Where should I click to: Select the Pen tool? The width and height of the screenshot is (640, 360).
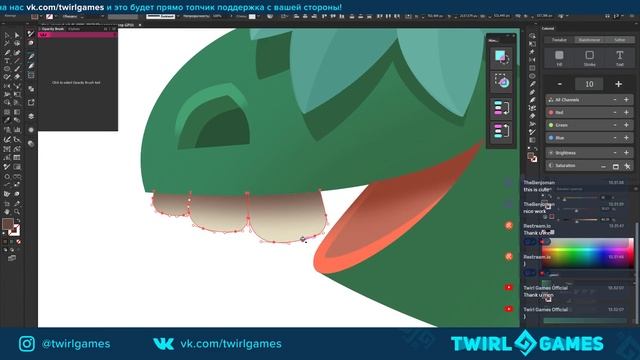point(7,53)
